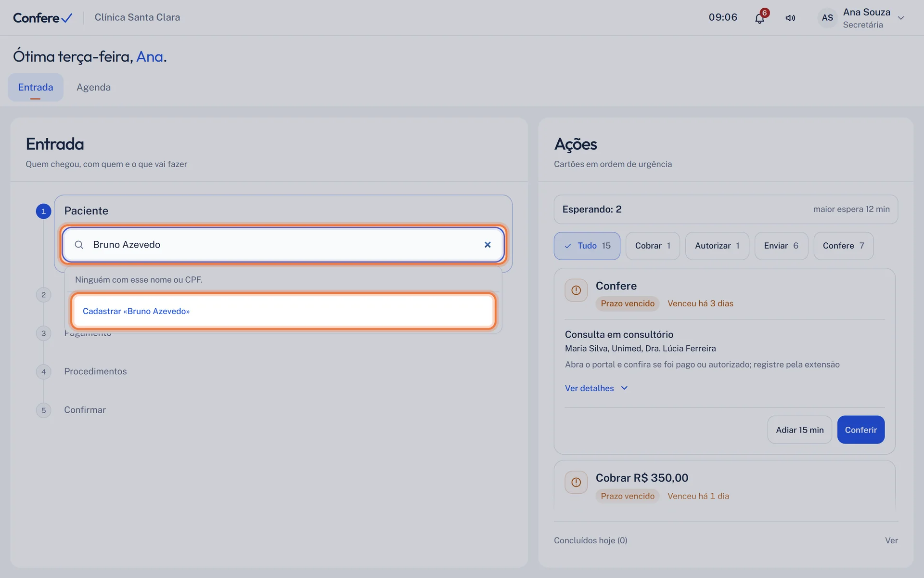
Task: Go to step 1 Paciente circle
Action: tap(43, 211)
